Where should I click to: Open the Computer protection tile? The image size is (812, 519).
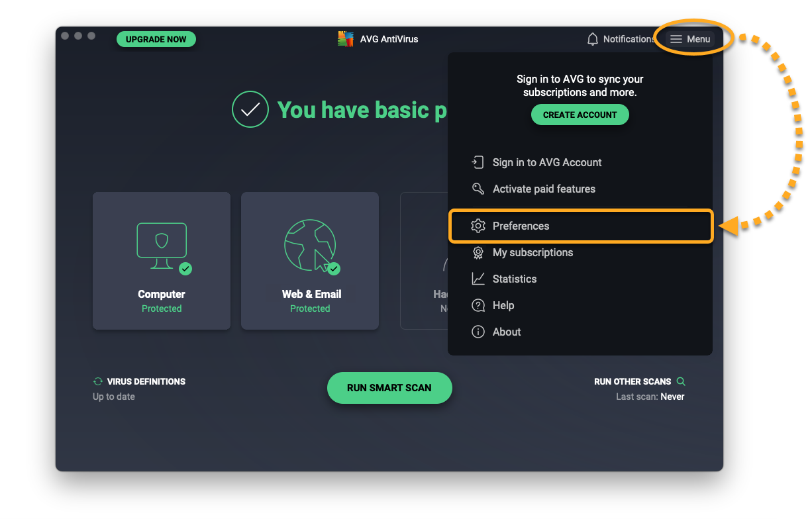click(x=162, y=261)
